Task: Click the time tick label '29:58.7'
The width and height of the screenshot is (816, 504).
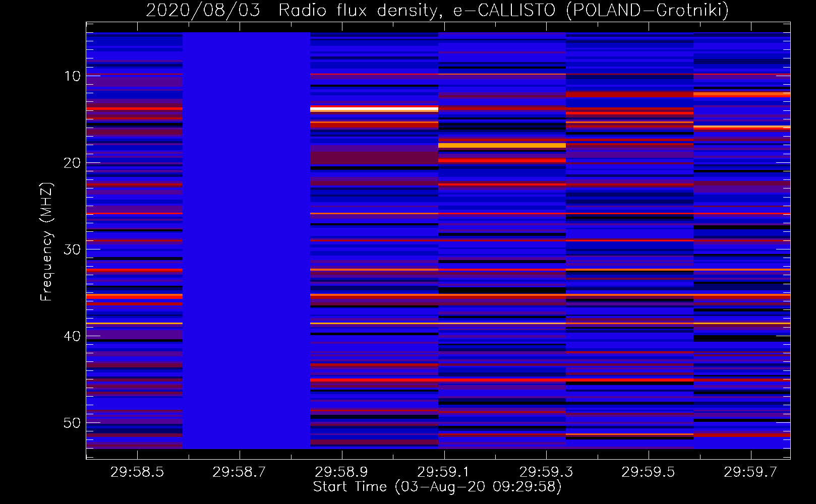Action: point(240,472)
